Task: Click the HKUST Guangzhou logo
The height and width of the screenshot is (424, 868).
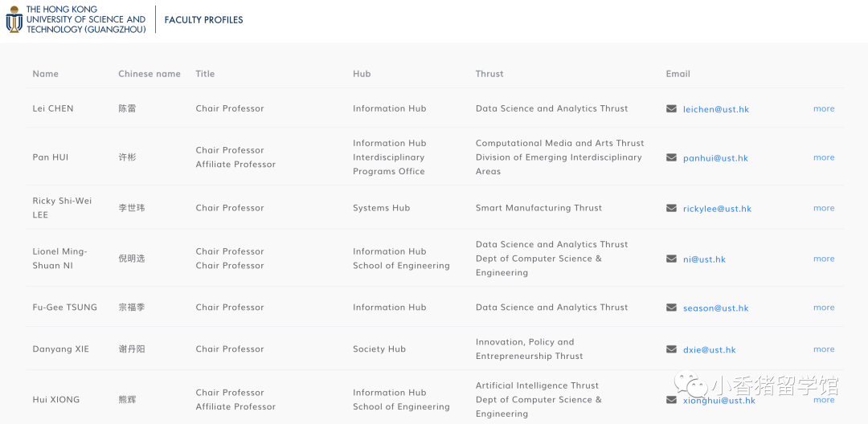Action: click(x=76, y=19)
